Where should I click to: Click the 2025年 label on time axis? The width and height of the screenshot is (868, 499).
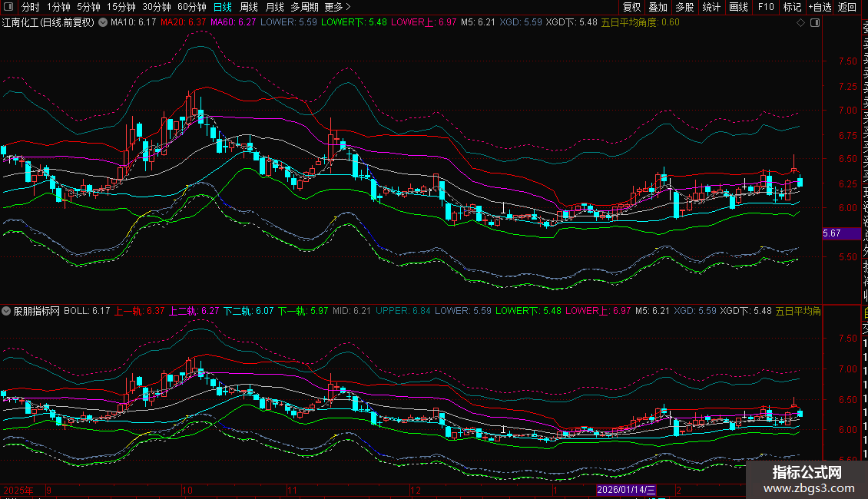(x=18, y=490)
